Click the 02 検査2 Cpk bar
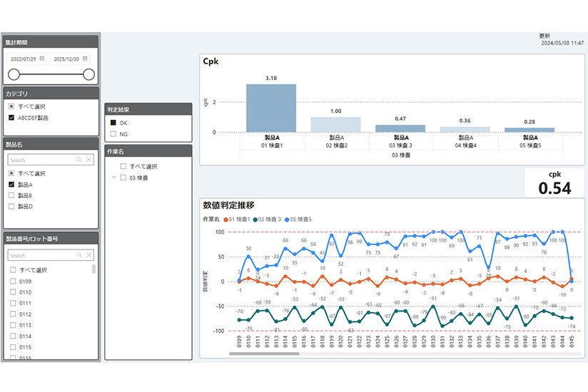The width and height of the screenshot is (588, 392). tap(335, 124)
